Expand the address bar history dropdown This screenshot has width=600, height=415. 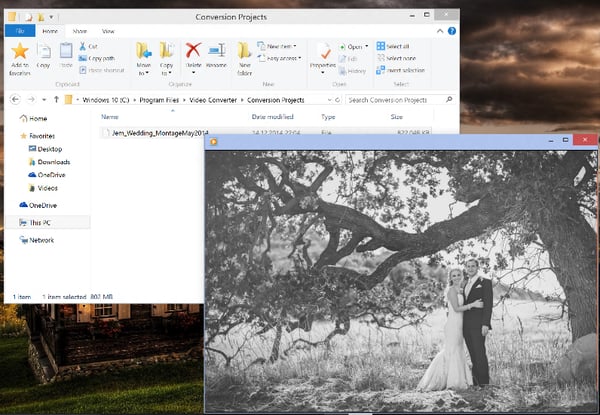[329, 100]
